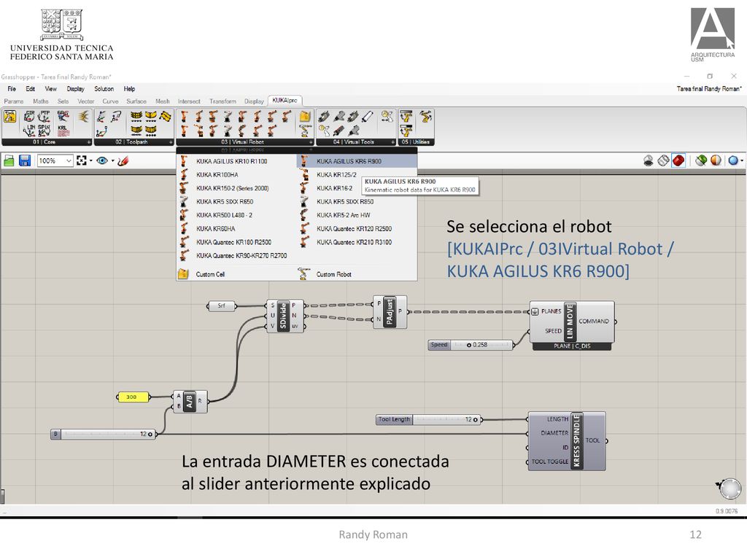This screenshot has height=560, width=747.
Task: Expand the 02 | Toolpath panel
Action: [x=171, y=142]
